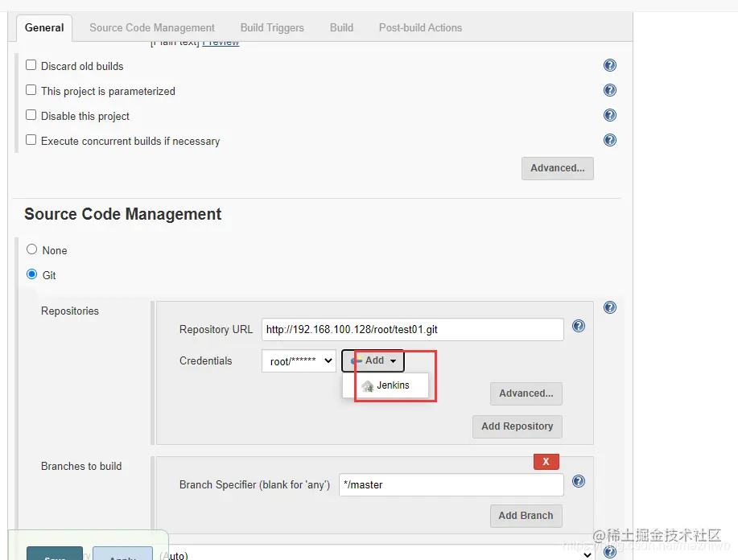This screenshot has height=560, width=738.
Task: Click Add Branch button
Action: [x=526, y=516]
